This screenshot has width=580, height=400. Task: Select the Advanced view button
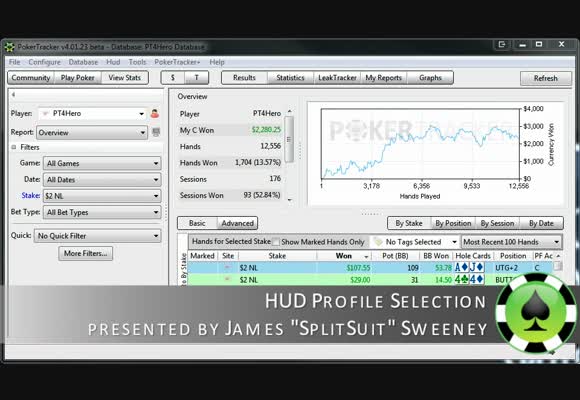pos(237,223)
